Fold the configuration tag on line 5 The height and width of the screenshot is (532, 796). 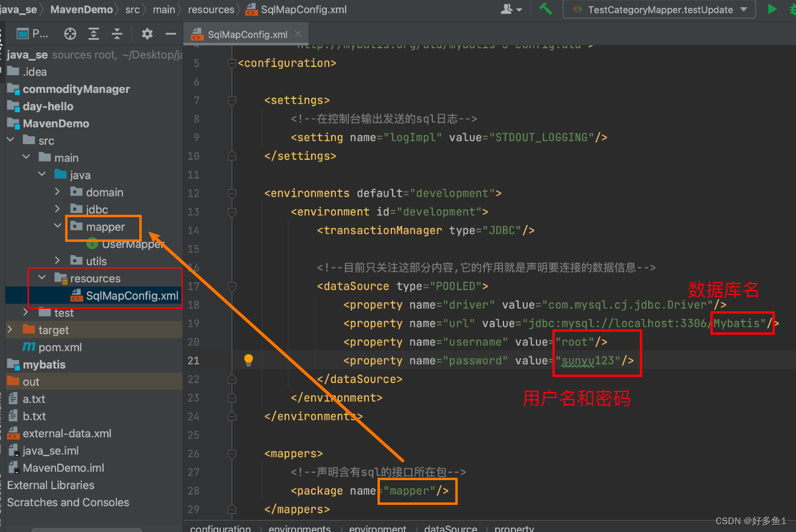pos(232,63)
